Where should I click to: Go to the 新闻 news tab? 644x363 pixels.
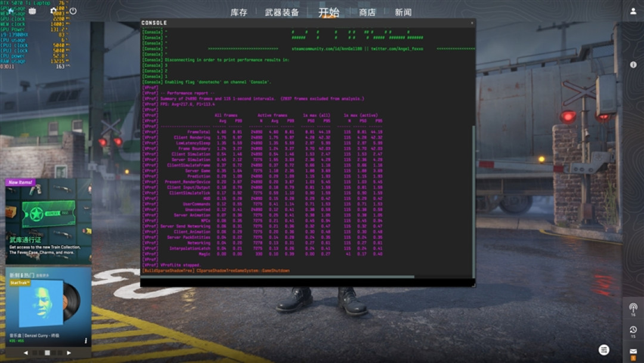[x=403, y=13]
